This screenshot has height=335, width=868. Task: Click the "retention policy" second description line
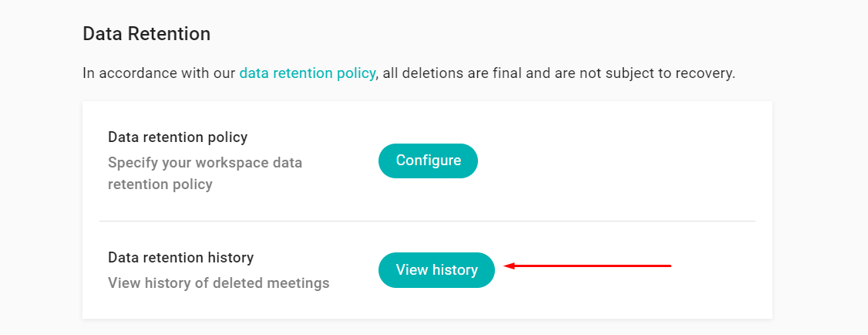tap(160, 184)
